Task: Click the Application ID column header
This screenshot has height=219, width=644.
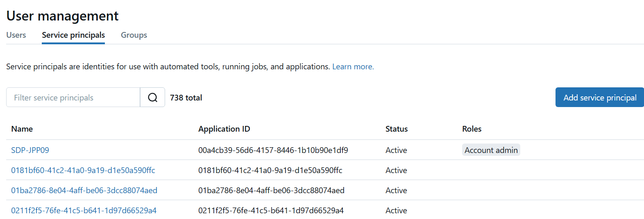Action: pyautogui.click(x=224, y=129)
